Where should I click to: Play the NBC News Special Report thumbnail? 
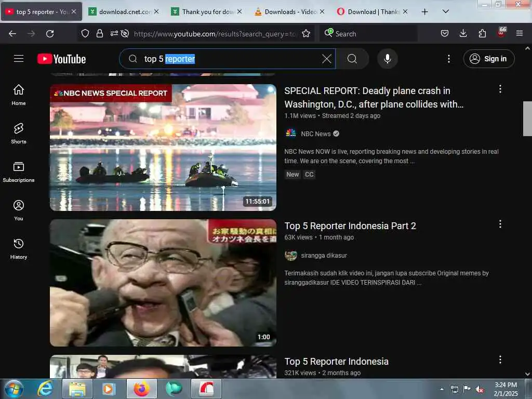click(x=163, y=147)
